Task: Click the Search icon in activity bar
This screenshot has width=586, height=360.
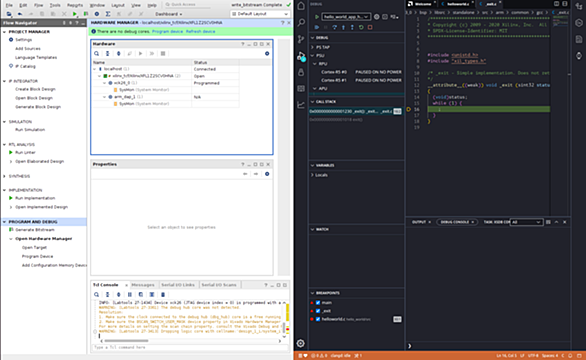Action: (x=301, y=22)
